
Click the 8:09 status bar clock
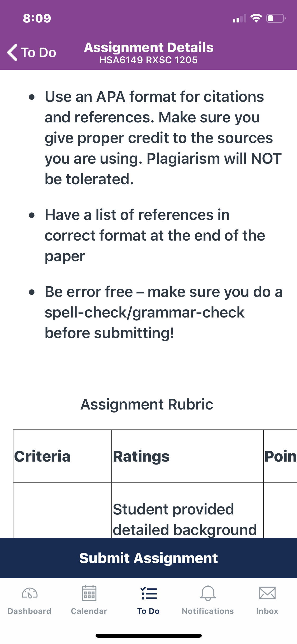pyautogui.click(x=37, y=18)
